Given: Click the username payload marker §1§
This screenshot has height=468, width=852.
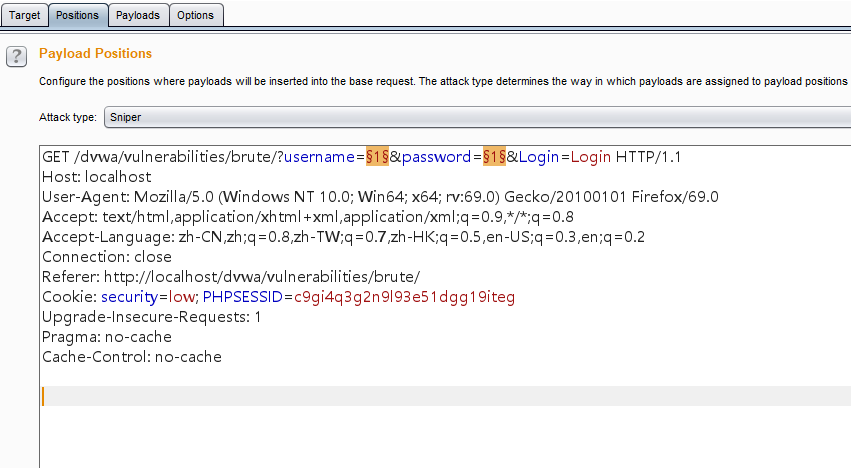Looking at the screenshot, I should click(377, 157).
